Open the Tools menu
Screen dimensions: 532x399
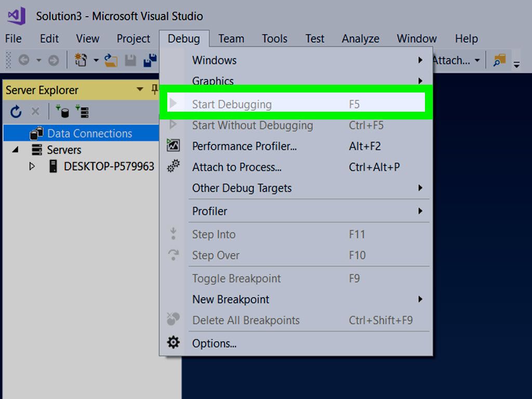274,38
